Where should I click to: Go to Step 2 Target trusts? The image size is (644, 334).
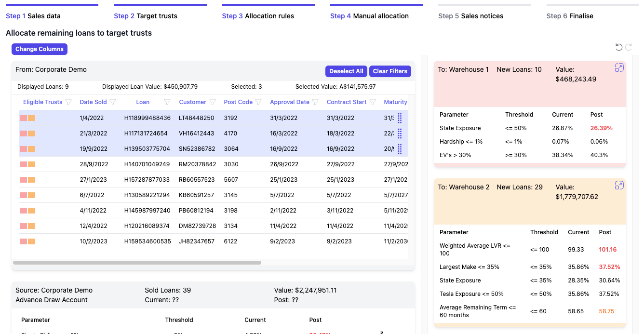click(146, 16)
